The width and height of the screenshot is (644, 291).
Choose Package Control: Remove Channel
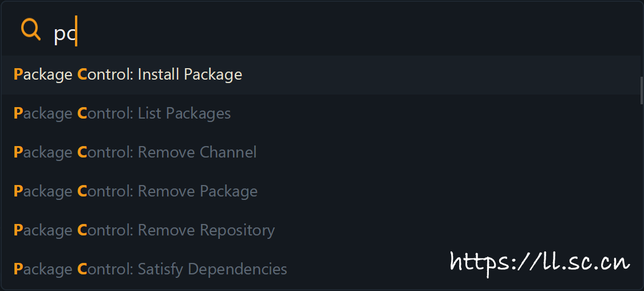click(x=135, y=152)
